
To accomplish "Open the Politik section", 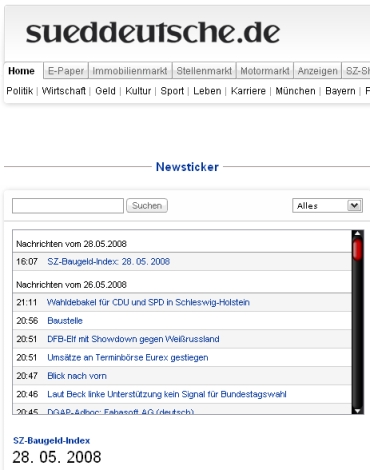I will click(20, 91).
